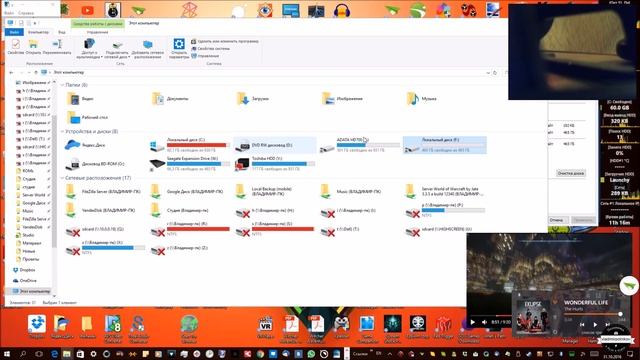Click music player track progress slider
The image size is (640, 360).
point(594,314)
